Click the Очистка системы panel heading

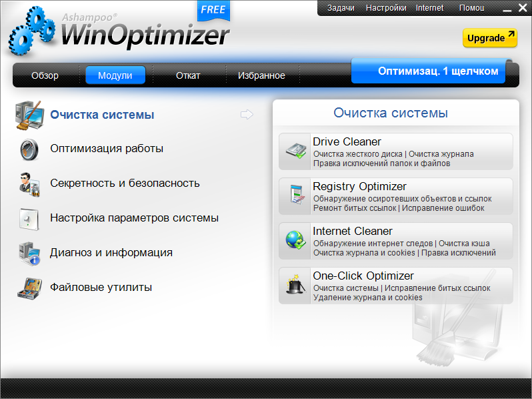coord(391,113)
